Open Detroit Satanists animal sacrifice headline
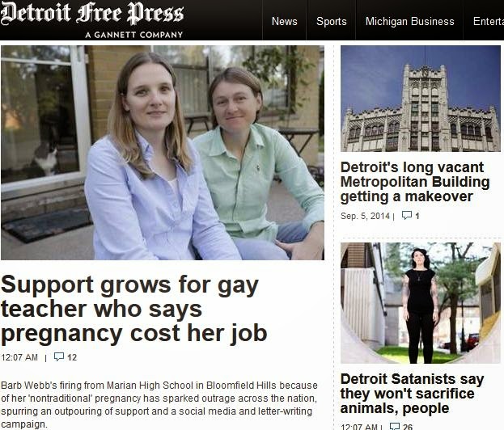Viewport: 504px width, 430px height. pyautogui.click(x=412, y=394)
